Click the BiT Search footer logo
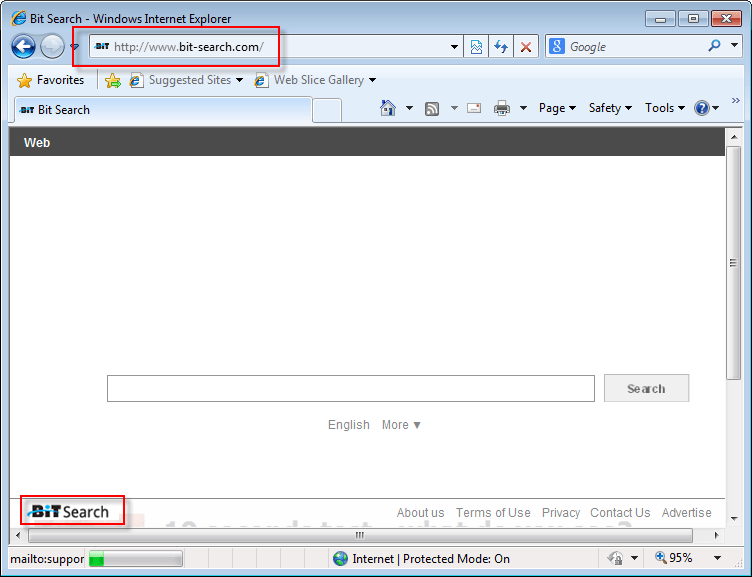This screenshot has width=752, height=577. click(70, 512)
